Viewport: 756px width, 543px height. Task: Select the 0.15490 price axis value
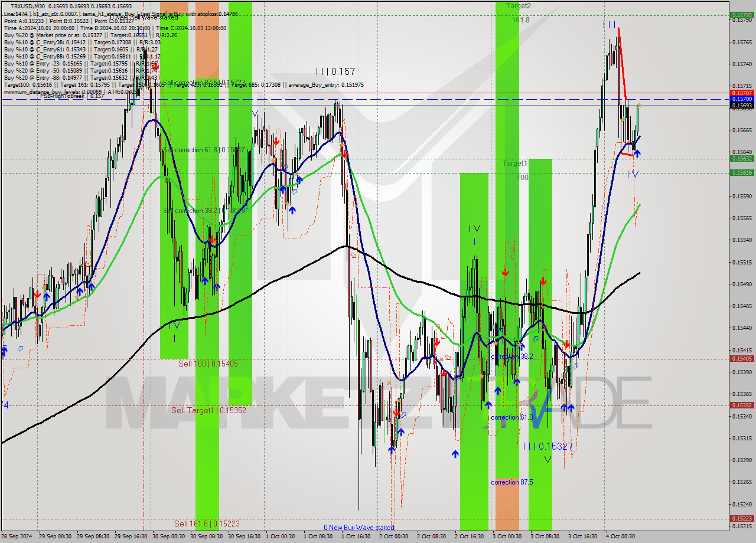pos(742,284)
